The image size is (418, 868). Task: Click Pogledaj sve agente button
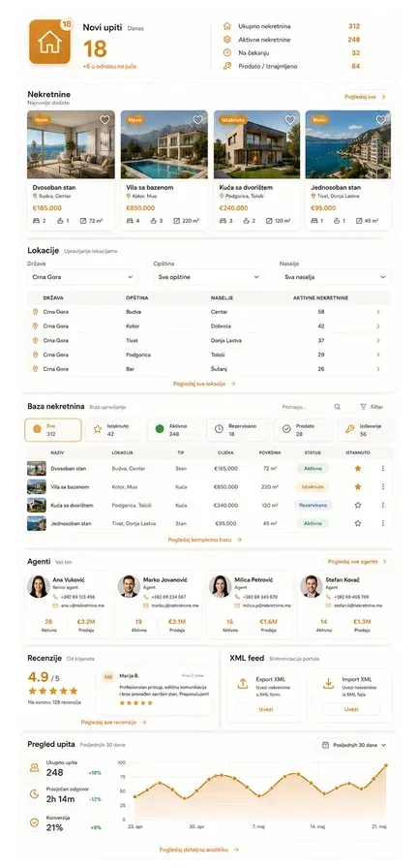tap(357, 561)
